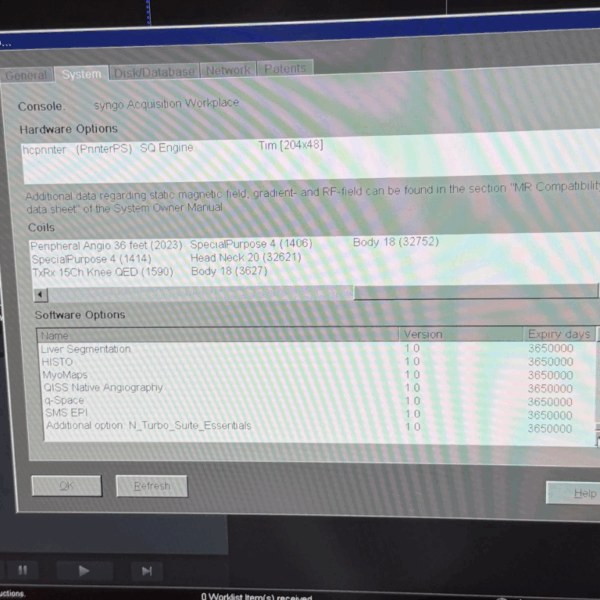
Task: Click the SQ Engine hardware option
Action: [x=166, y=148]
